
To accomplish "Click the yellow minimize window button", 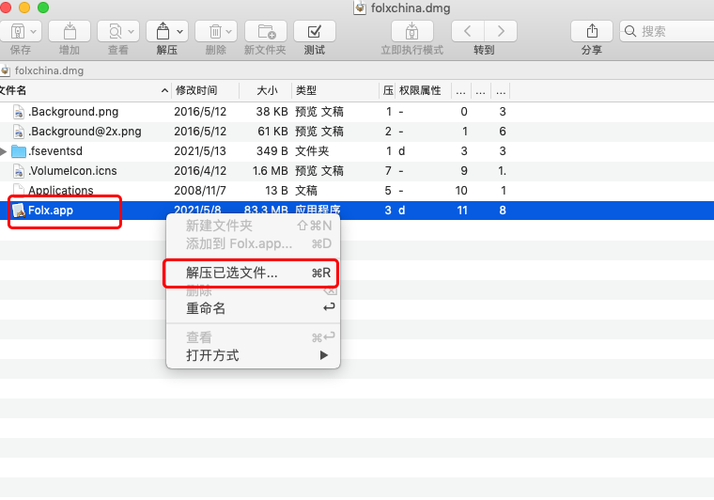I will tap(25, 7).
